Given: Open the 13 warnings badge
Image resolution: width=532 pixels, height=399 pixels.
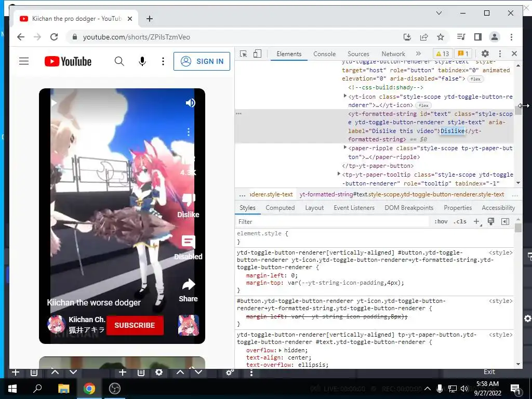Looking at the screenshot, I should pos(443,54).
